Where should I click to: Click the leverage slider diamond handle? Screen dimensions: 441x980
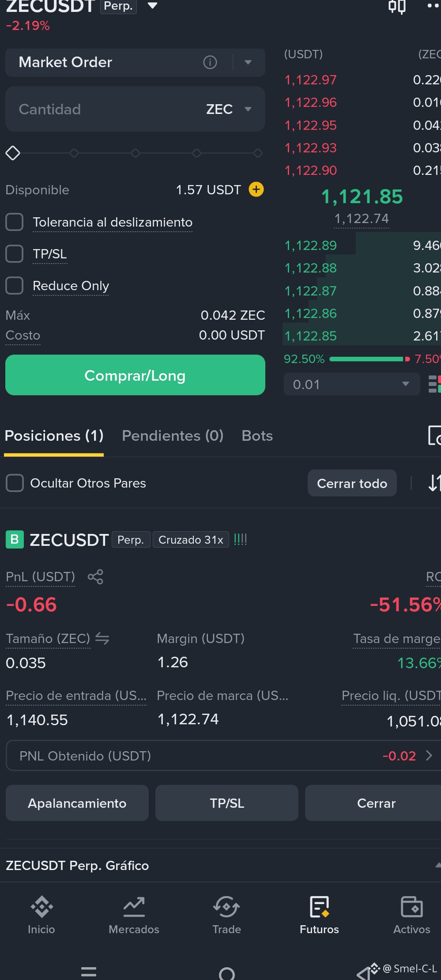click(13, 153)
